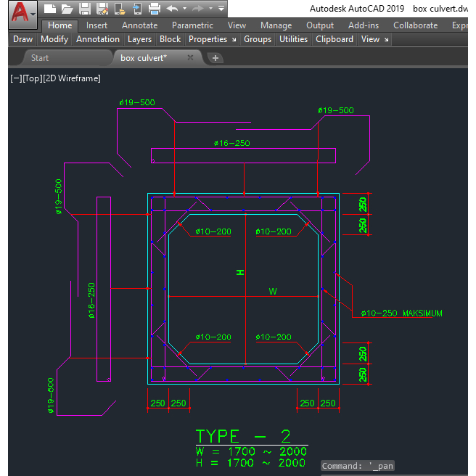Screen dimensions: 476x476
Task: Select the Home ribbon tab
Action: coord(59,25)
